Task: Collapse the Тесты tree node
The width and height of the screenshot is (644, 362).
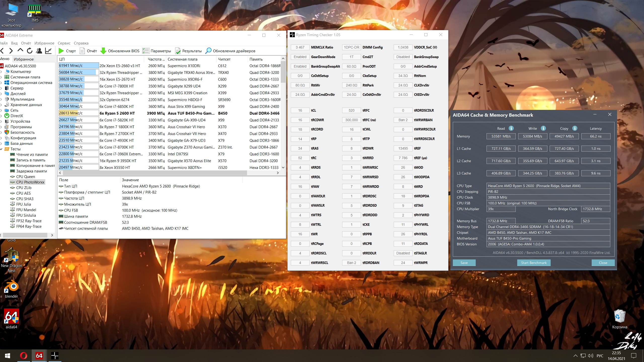Action: (x=2, y=149)
